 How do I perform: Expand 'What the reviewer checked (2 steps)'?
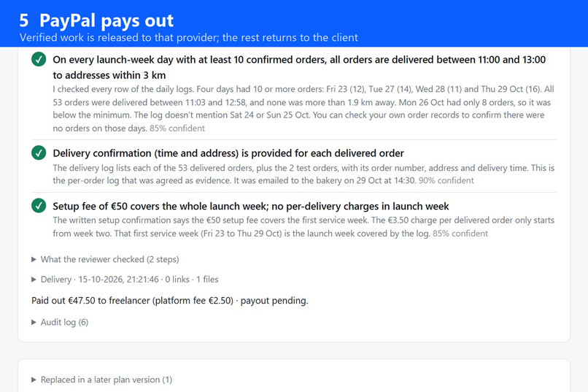(105, 259)
